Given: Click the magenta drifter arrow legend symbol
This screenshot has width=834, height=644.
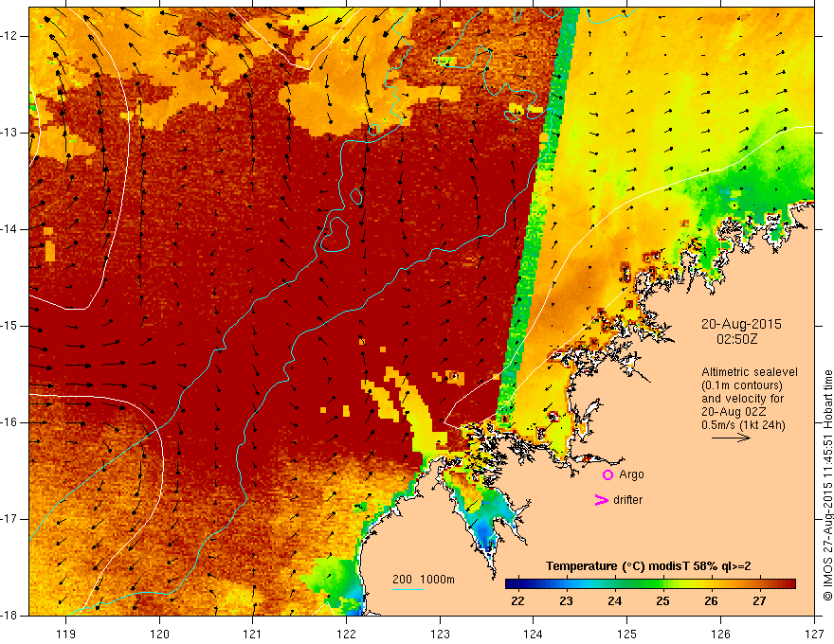Looking at the screenshot, I should 601,500.
